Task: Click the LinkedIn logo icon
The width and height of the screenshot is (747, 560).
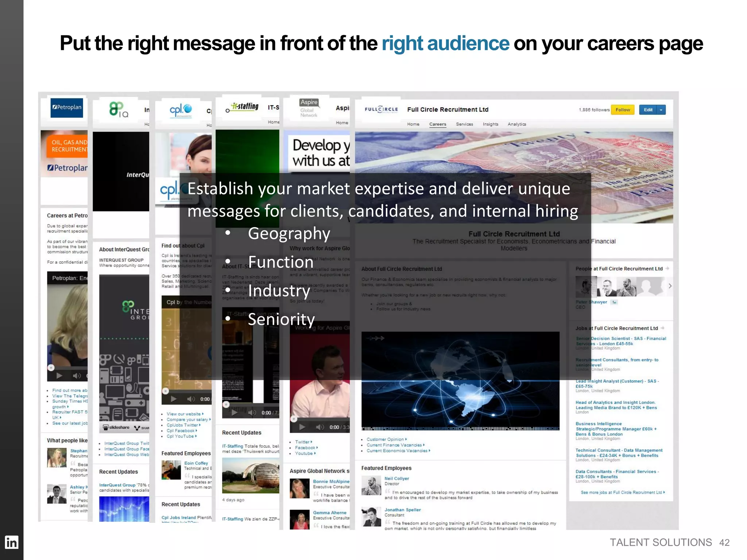Action: 12,542
